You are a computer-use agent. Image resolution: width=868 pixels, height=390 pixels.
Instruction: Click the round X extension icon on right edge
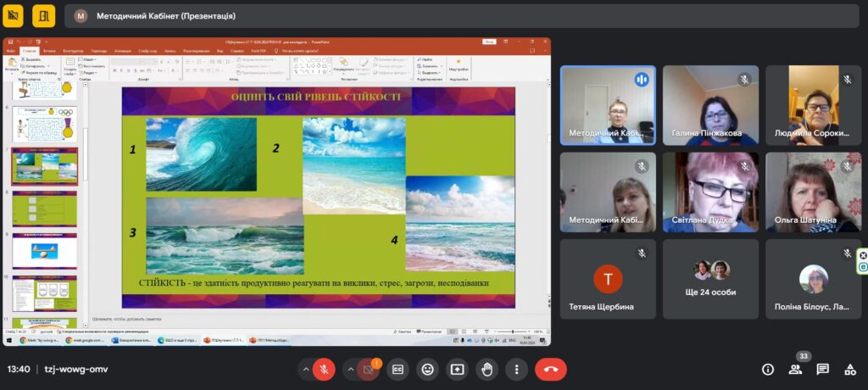[x=863, y=255]
